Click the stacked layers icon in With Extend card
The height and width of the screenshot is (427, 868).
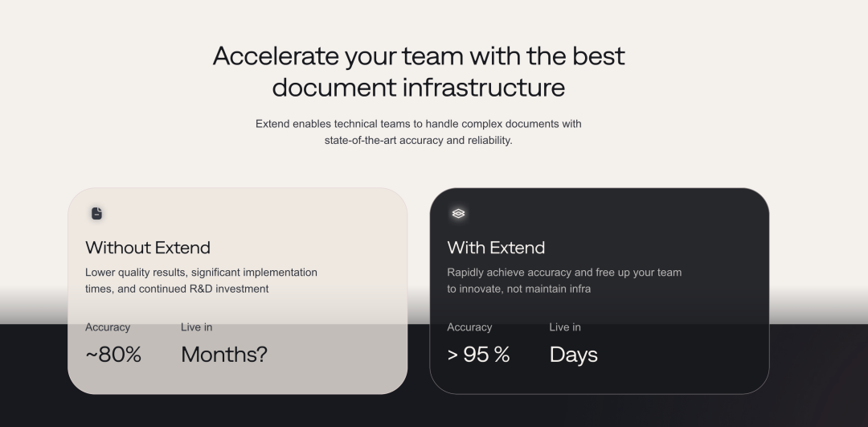point(458,213)
